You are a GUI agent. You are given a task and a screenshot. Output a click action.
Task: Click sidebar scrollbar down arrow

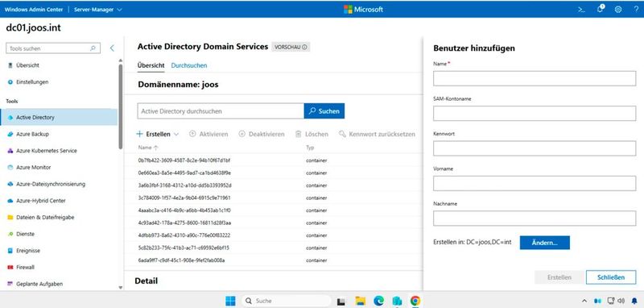(120, 287)
